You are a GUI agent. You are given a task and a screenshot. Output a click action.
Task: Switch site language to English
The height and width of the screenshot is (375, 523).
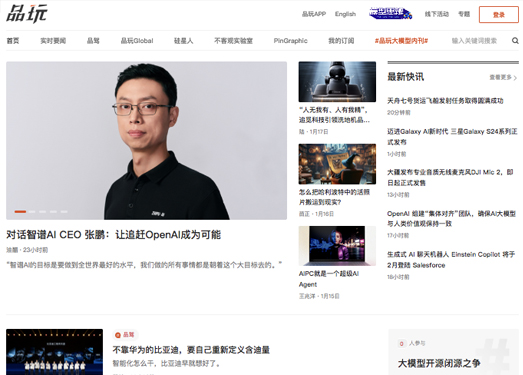[x=345, y=14]
